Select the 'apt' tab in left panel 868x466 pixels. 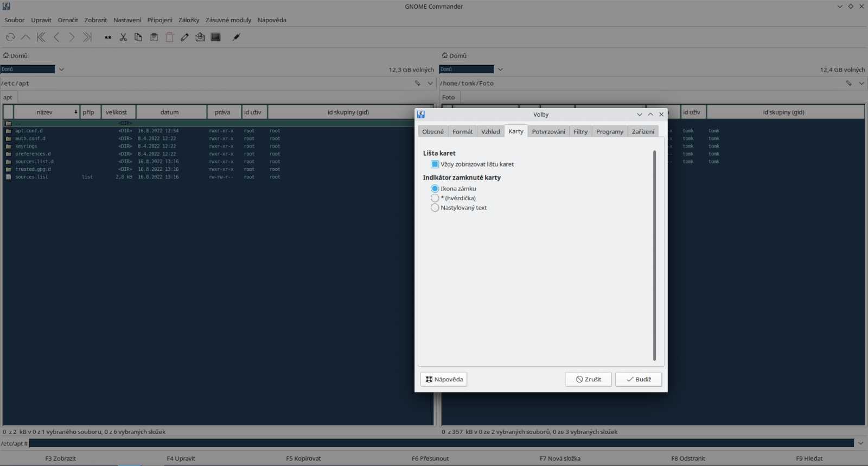point(8,98)
